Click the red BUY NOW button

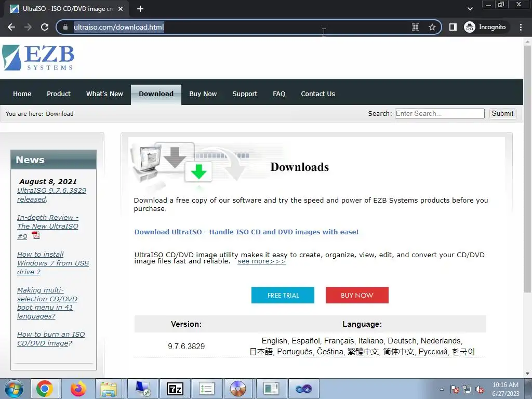(357, 295)
